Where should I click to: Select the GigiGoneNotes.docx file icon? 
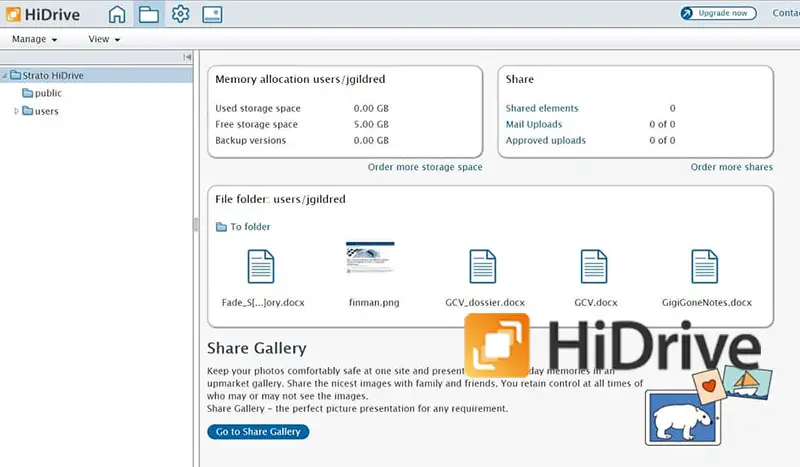(705, 266)
